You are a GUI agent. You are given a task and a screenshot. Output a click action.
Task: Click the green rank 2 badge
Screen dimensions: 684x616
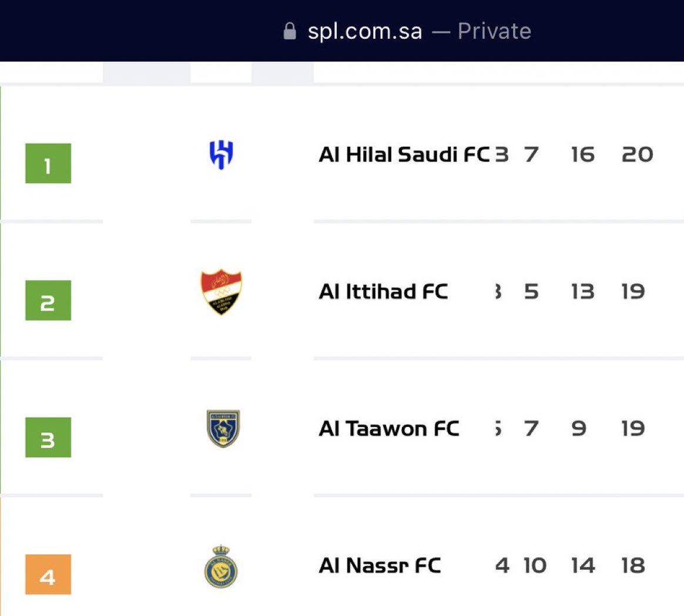tap(48, 300)
